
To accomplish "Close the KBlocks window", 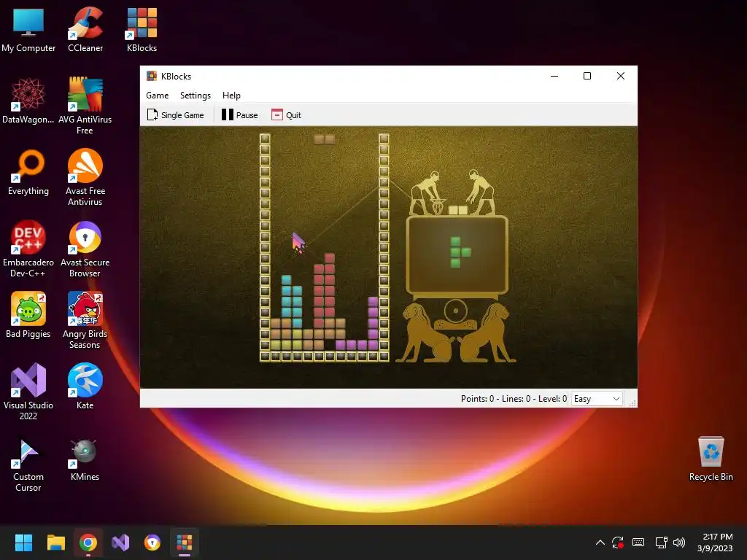I will [x=620, y=76].
